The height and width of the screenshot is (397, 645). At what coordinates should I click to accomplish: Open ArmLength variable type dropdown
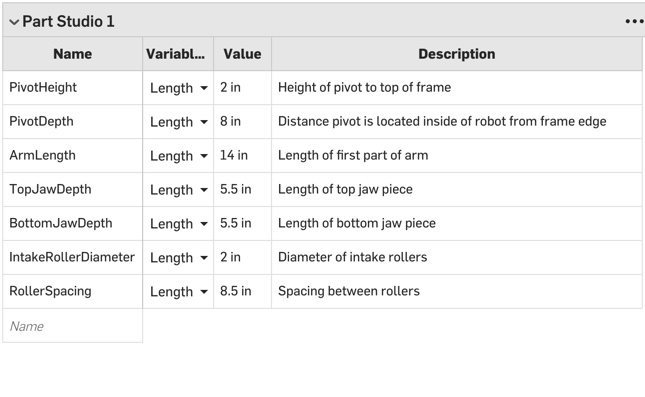point(178,156)
